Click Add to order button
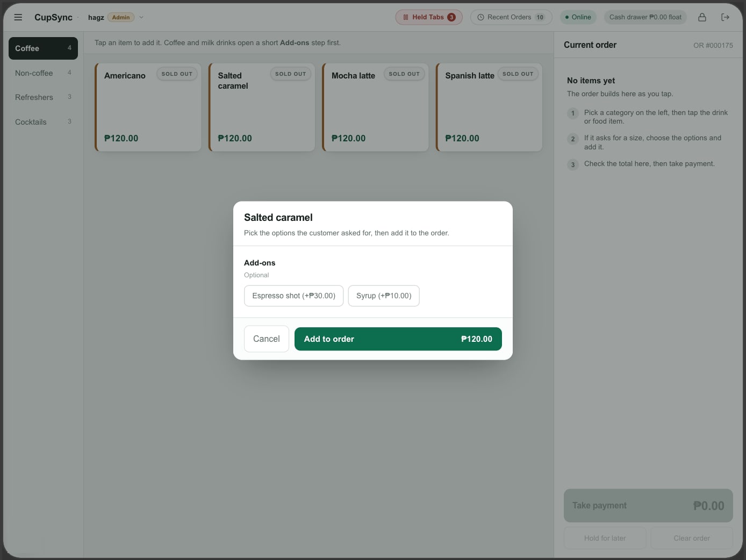The height and width of the screenshot is (560, 746). pos(398,339)
